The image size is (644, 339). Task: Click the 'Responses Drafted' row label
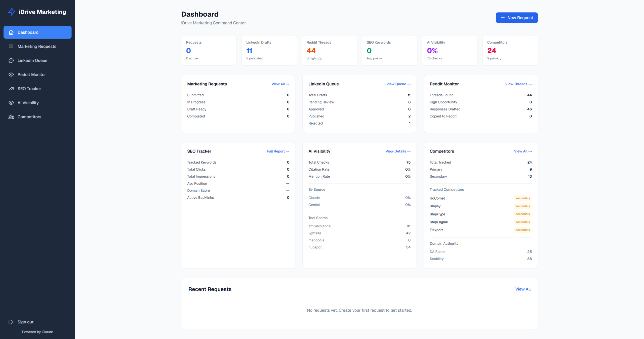coord(445,109)
